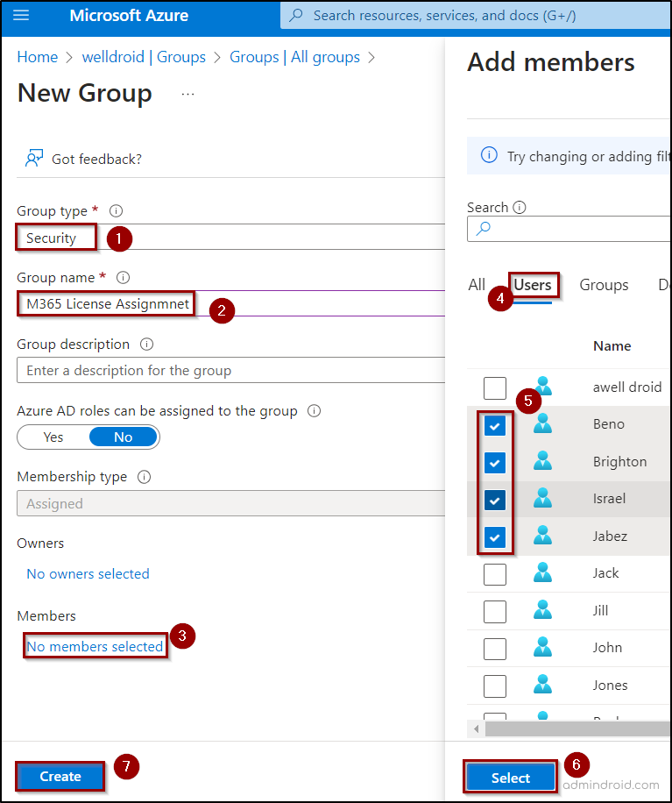Click info icon in the filter tip banner
The image size is (672, 803).
489,154
